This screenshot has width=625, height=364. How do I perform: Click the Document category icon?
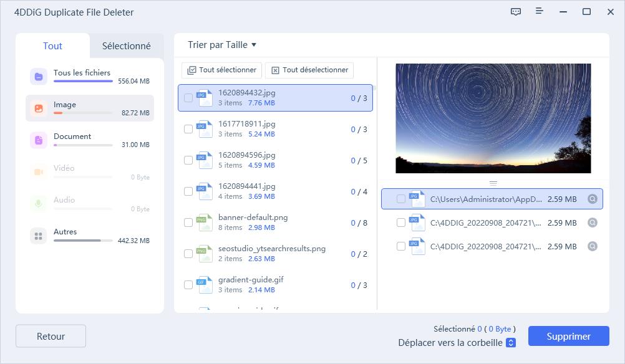pyautogui.click(x=39, y=140)
